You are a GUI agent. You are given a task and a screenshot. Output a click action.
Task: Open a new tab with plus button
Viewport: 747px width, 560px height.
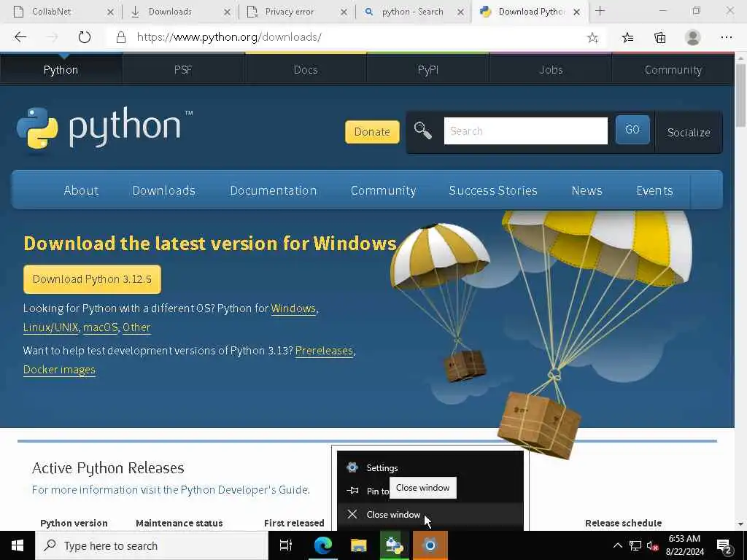[x=600, y=11]
